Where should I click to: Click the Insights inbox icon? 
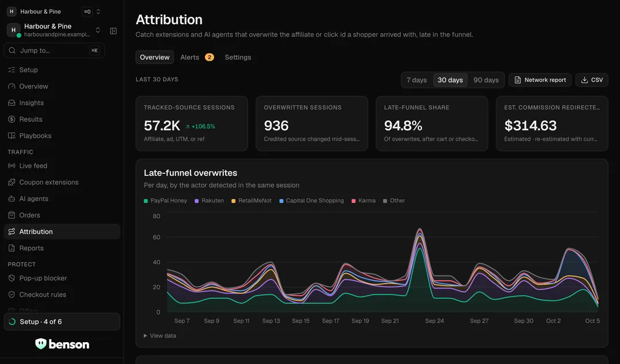11,103
